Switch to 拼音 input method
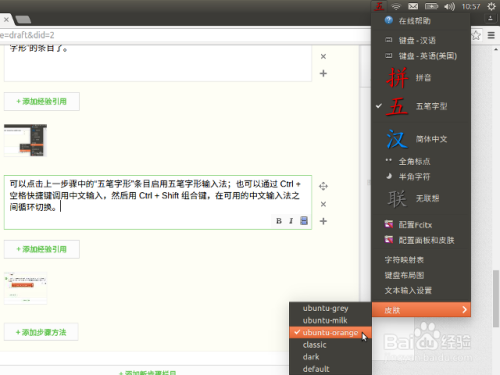The image size is (500, 375). 421,78
